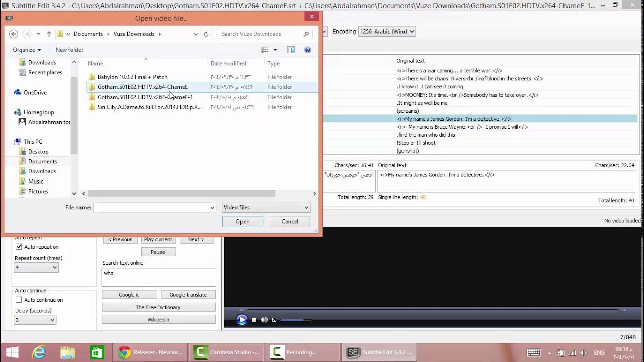Go back in Open video file dialog
Image resolution: width=644 pixels, height=362 pixels.
tap(14, 34)
